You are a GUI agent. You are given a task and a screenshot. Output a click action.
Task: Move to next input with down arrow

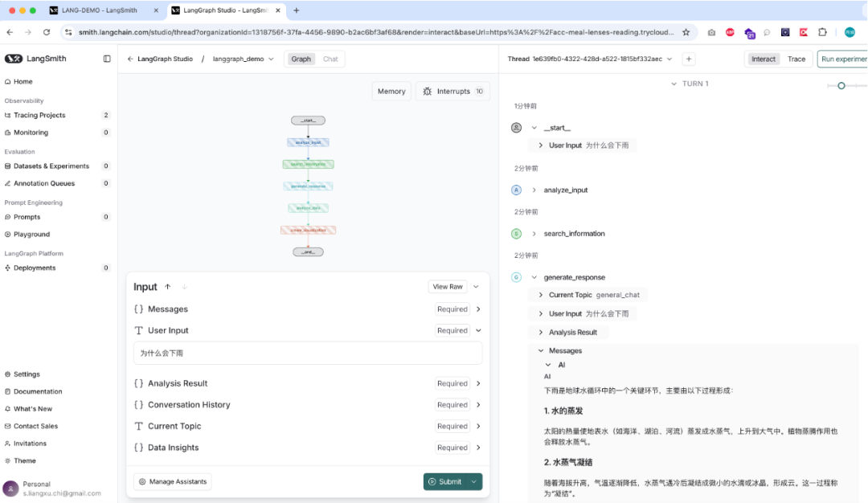coord(184,287)
